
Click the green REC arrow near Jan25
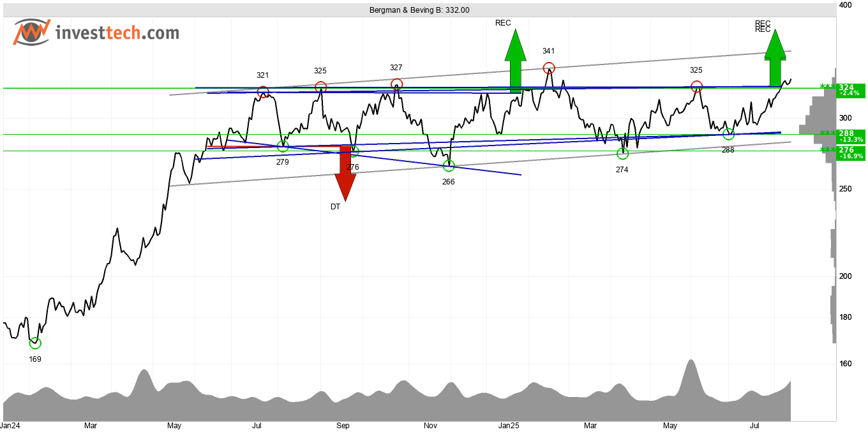coord(515,61)
